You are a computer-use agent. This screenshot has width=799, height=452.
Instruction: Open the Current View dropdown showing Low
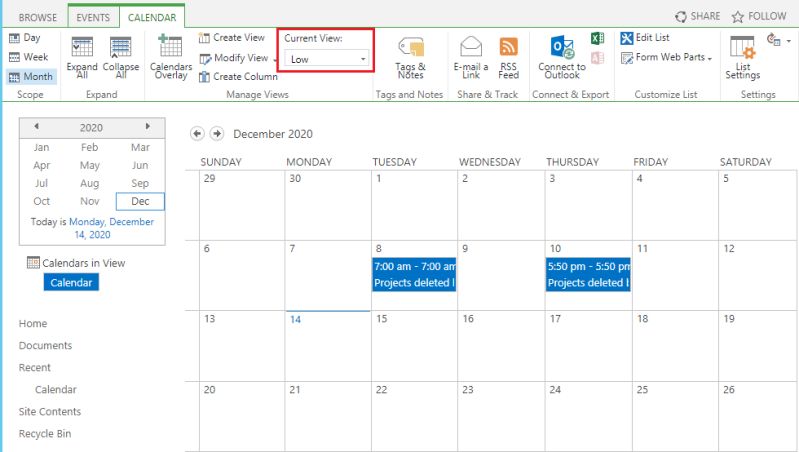point(327,59)
